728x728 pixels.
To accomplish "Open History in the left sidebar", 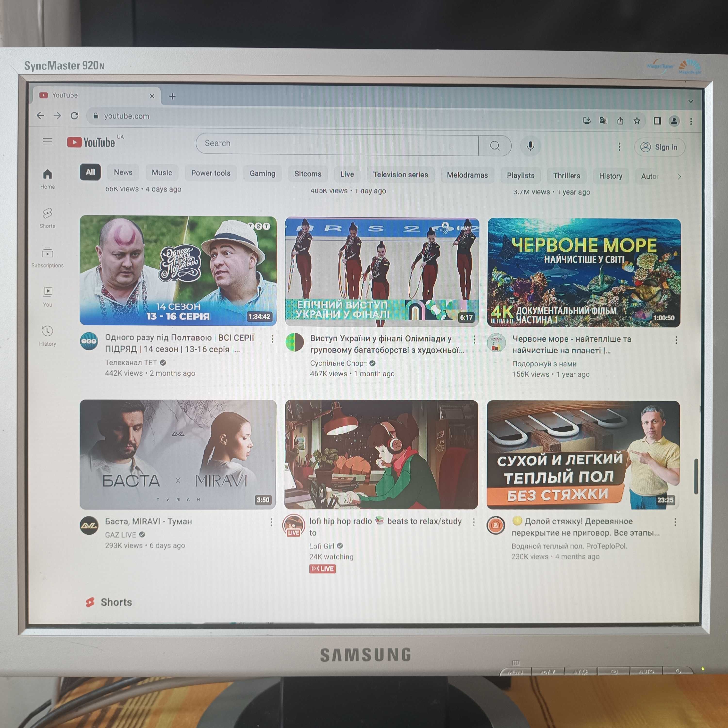I will coord(48,335).
